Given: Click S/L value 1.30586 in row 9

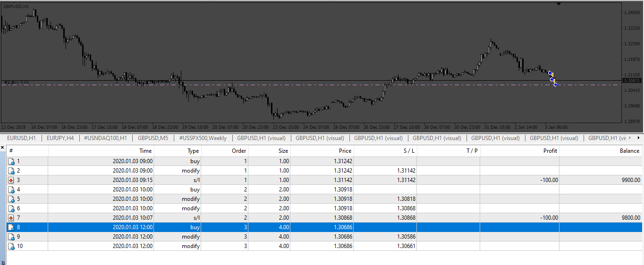Looking at the screenshot, I should (x=406, y=237).
